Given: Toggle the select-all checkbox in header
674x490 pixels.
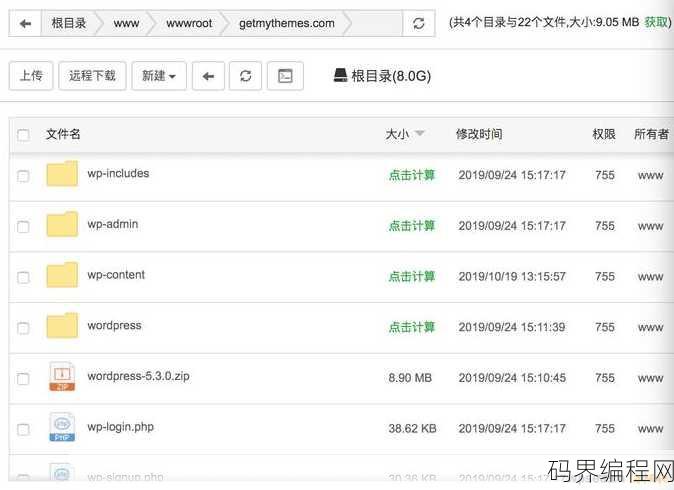Looking at the screenshot, I should (x=23, y=135).
